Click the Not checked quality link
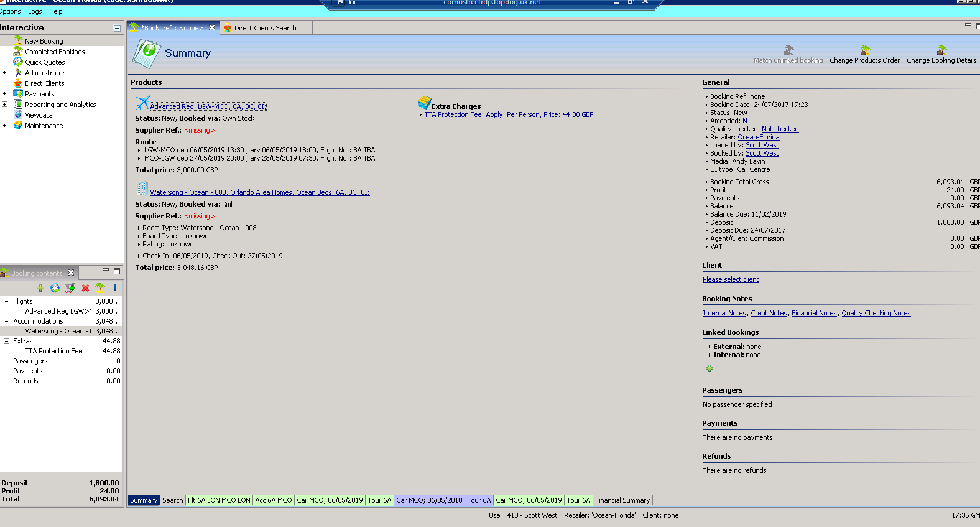The width and height of the screenshot is (980, 527). click(x=780, y=129)
